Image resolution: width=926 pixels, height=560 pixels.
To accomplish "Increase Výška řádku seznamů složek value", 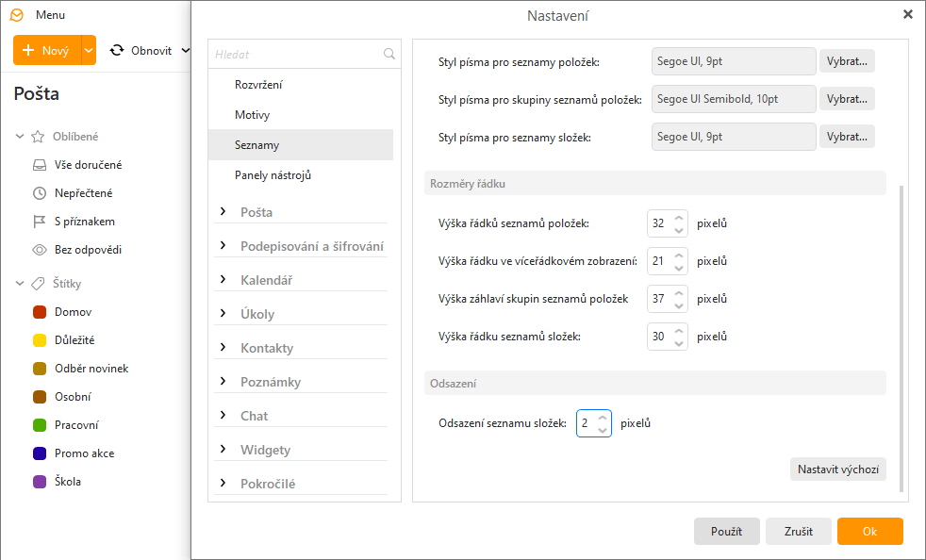I will pyautogui.click(x=679, y=330).
